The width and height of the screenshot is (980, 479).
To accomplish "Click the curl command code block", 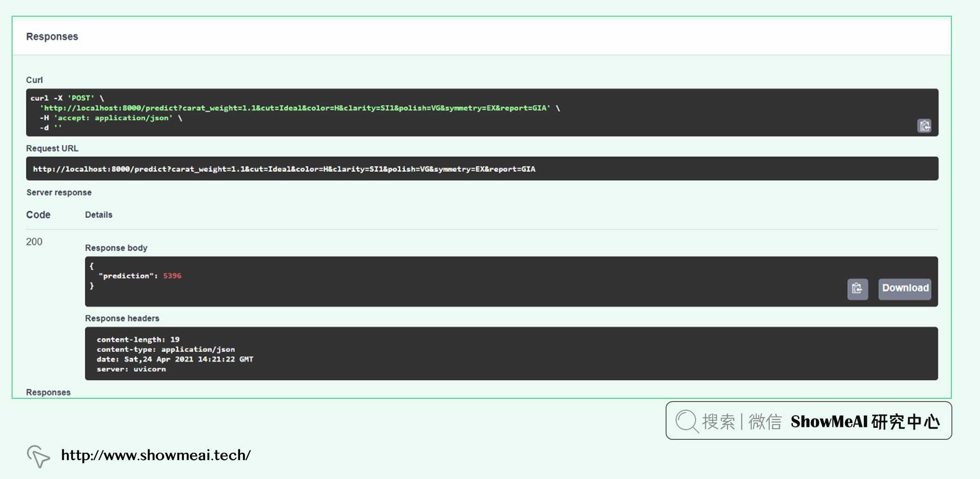I will (x=482, y=112).
